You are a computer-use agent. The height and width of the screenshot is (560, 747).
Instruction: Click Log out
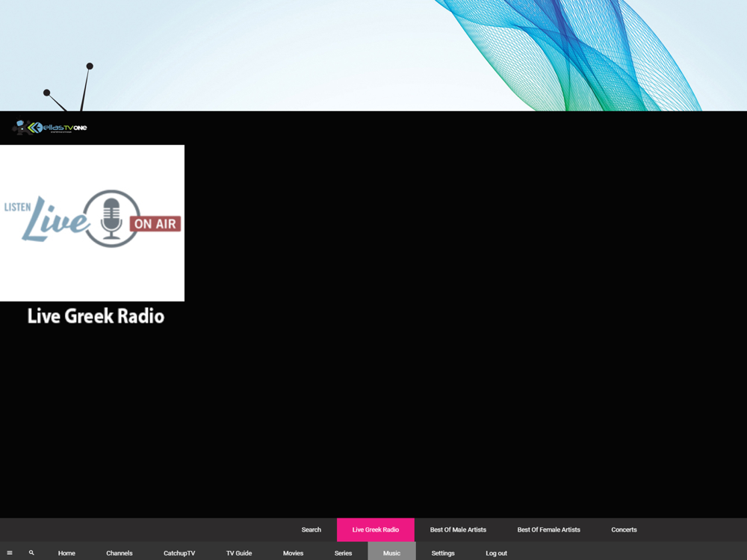coord(496,553)
